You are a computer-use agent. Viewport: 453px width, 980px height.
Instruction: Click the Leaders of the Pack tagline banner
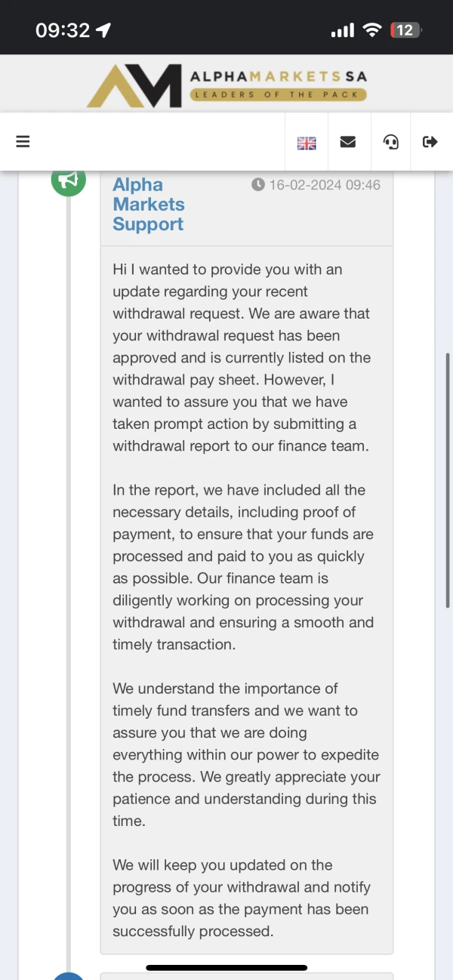point(278,94)
